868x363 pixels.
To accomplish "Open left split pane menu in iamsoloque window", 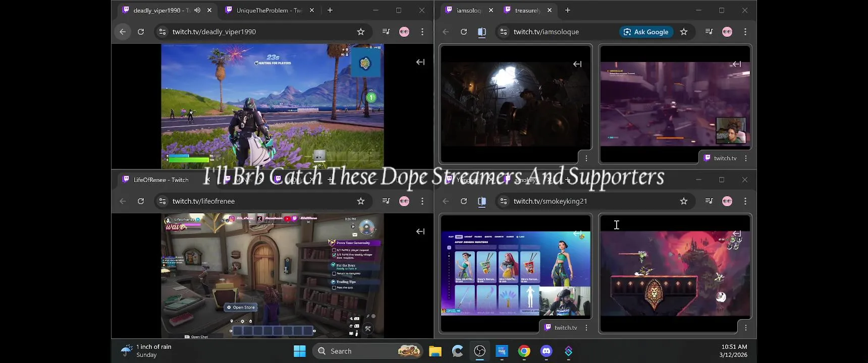I will [586, 158].
